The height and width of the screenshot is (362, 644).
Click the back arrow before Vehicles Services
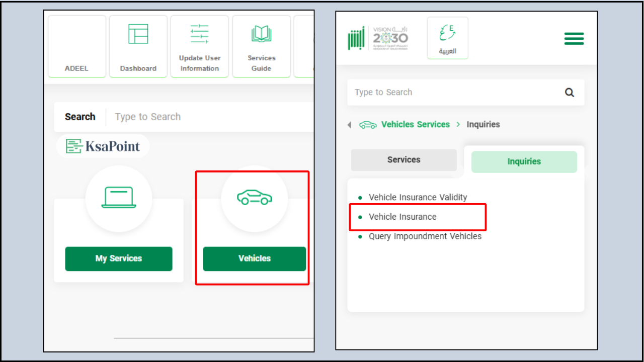(349, 125)
